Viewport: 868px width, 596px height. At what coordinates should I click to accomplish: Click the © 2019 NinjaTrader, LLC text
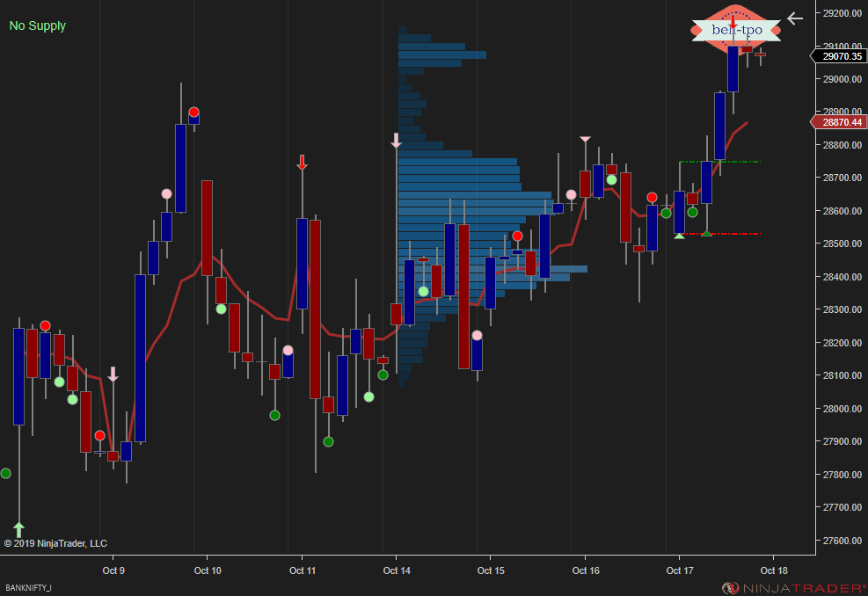click(x=55, y=543)
